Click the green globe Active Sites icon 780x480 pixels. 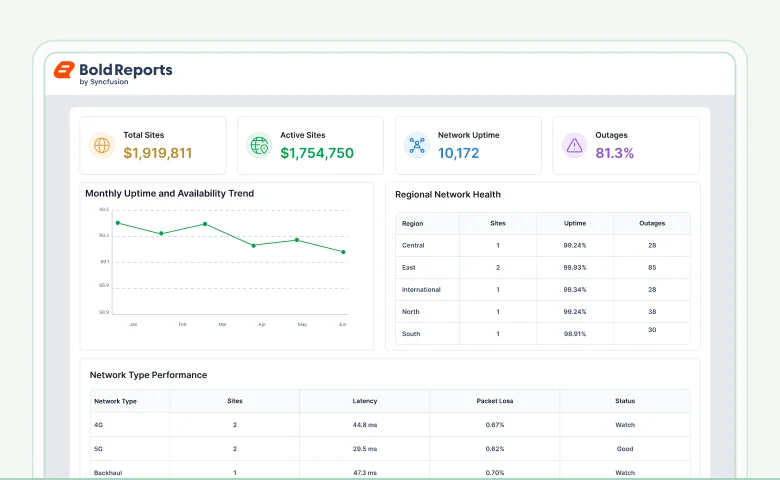click(259, 145)
